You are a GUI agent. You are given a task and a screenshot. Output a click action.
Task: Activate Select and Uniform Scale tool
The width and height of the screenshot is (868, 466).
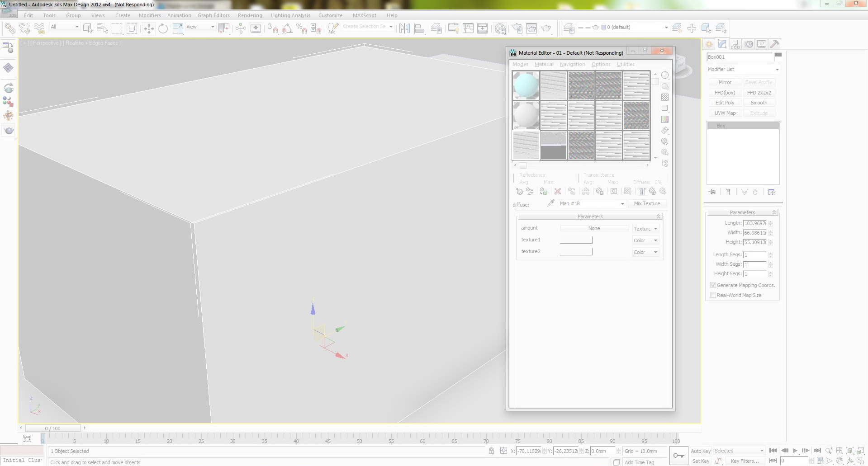178,28
